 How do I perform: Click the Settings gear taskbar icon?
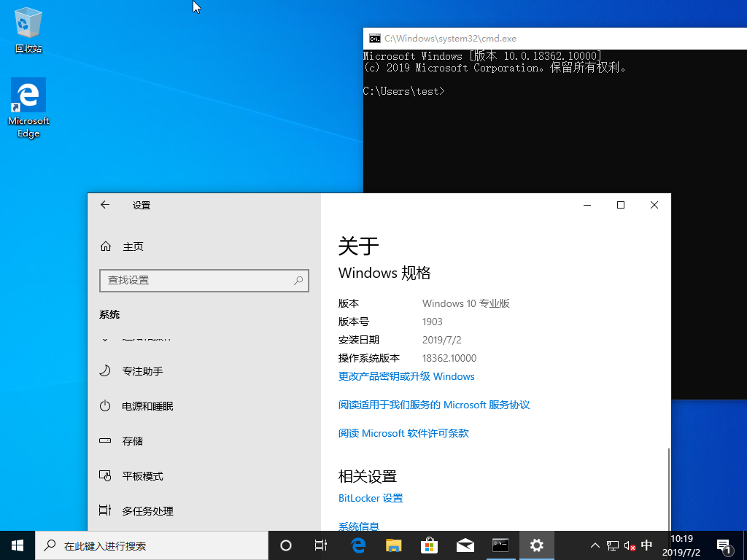tap(536, 545)
